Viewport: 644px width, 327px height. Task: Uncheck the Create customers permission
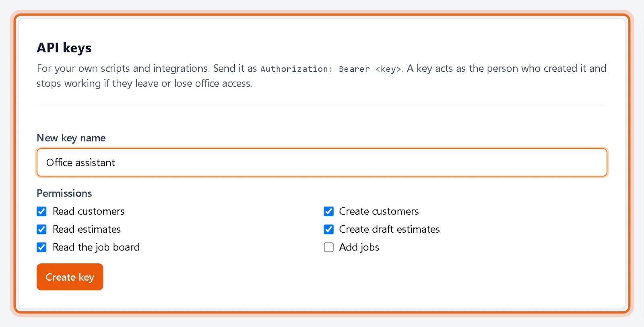[329, 211]
